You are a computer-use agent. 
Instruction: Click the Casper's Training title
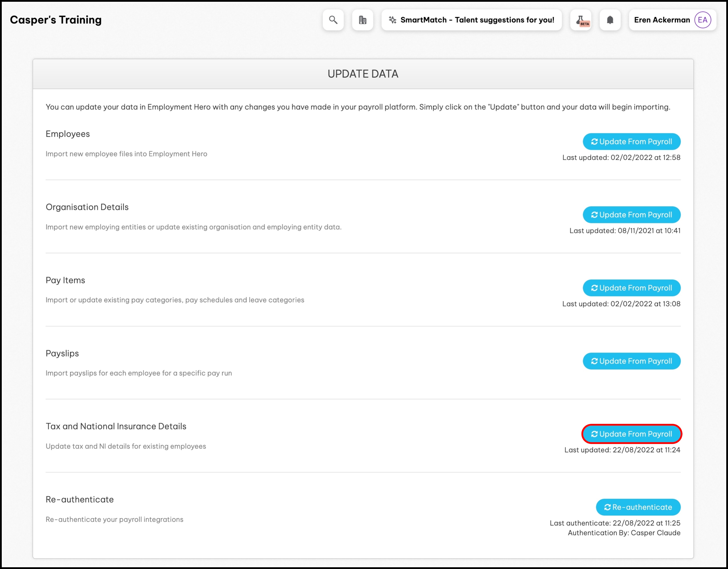click(56, 20)
